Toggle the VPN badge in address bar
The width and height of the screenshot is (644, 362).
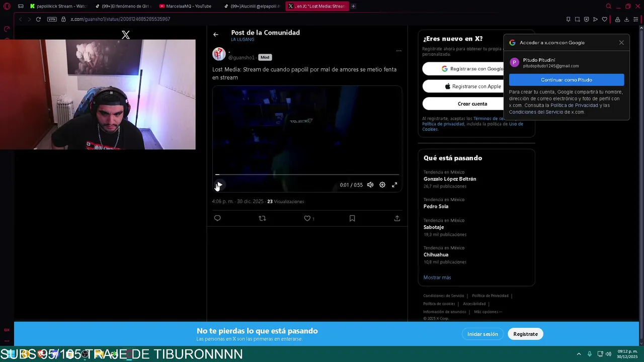pyautogui.click(x=52, y=19)
